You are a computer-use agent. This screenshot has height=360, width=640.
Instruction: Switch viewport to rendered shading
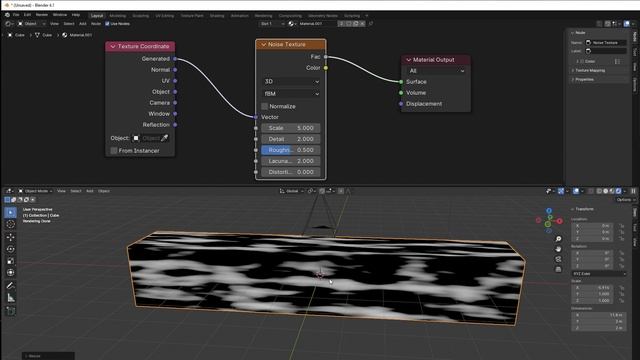pos(618,191)
